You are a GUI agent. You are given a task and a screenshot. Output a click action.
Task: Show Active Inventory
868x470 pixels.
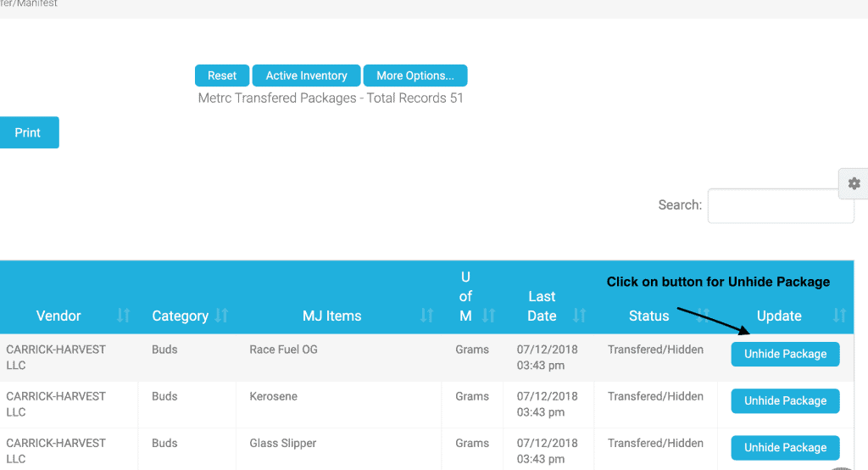tap(306, 76)
